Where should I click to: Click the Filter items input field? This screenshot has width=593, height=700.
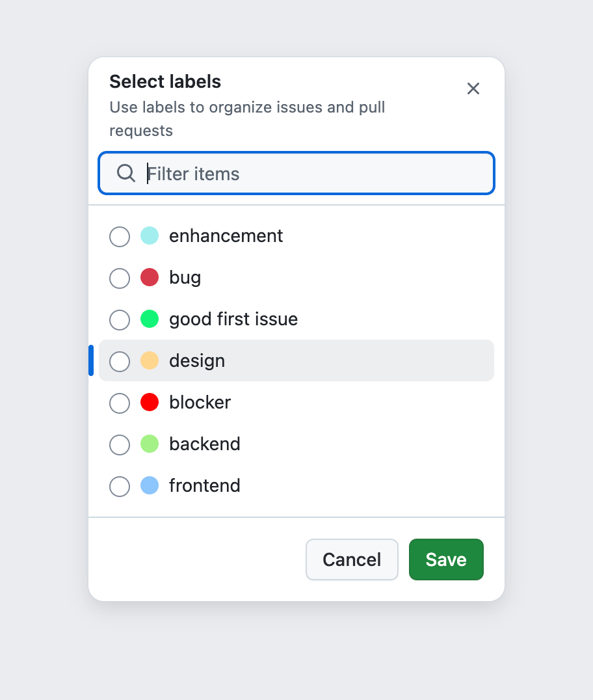tap(312, 174)
